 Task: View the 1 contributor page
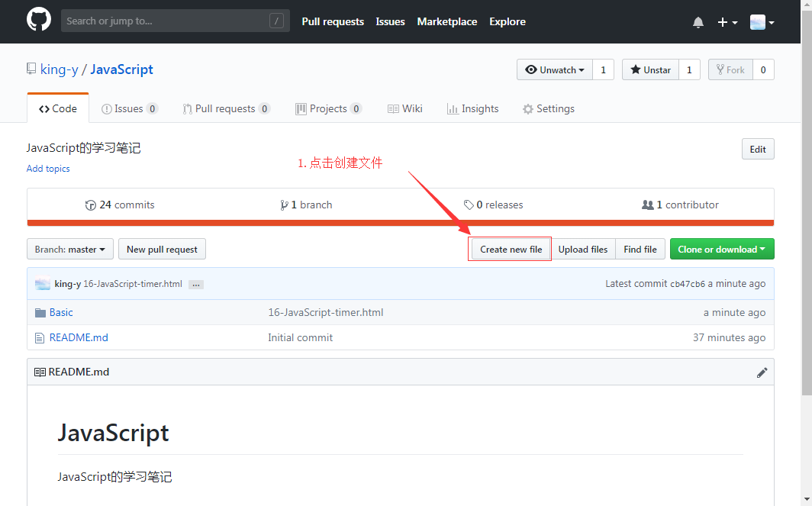click(680, 205)
